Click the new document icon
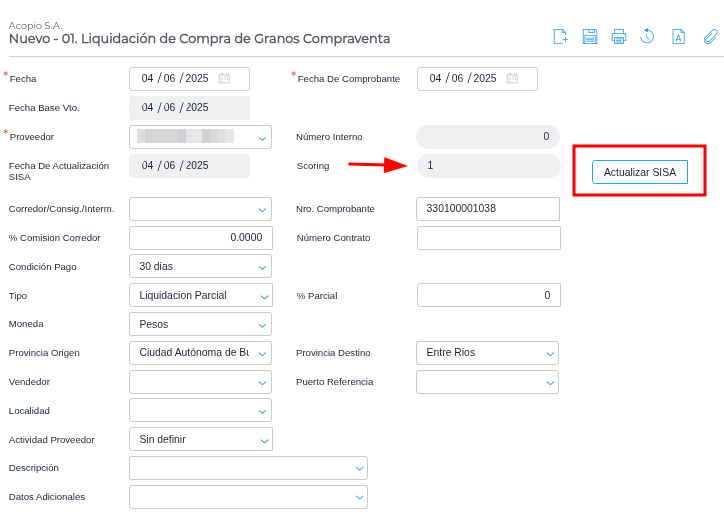The width and height of the screenshot is (724, 513). pos(560,37)
